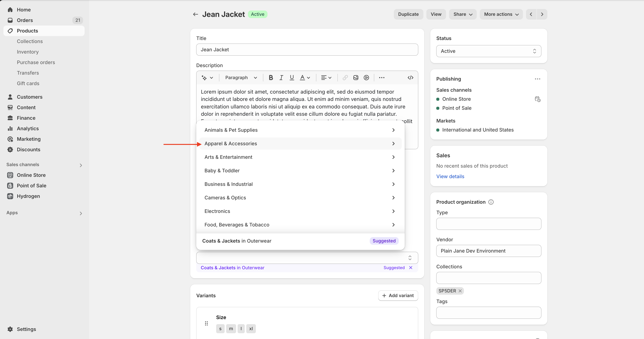The height and width of the screenshot is (339, 644).
Task: Open the Publishing options three-dot menu
Action: click(x=537, y=79)
